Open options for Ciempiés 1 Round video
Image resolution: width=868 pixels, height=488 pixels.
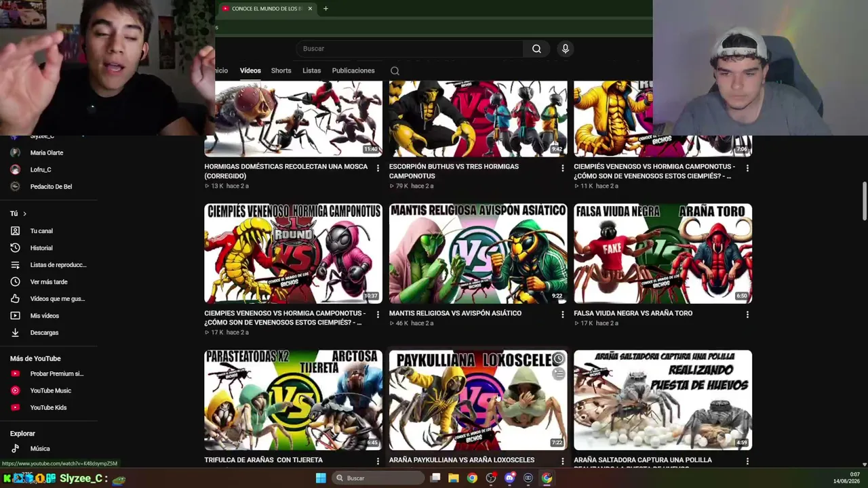[378, 314]
